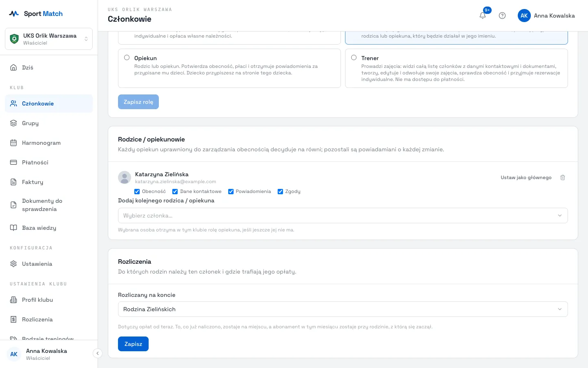Open Członkowie section in sidebar
The width and height of the screenshot is (588, 368).
coord(49,103)
